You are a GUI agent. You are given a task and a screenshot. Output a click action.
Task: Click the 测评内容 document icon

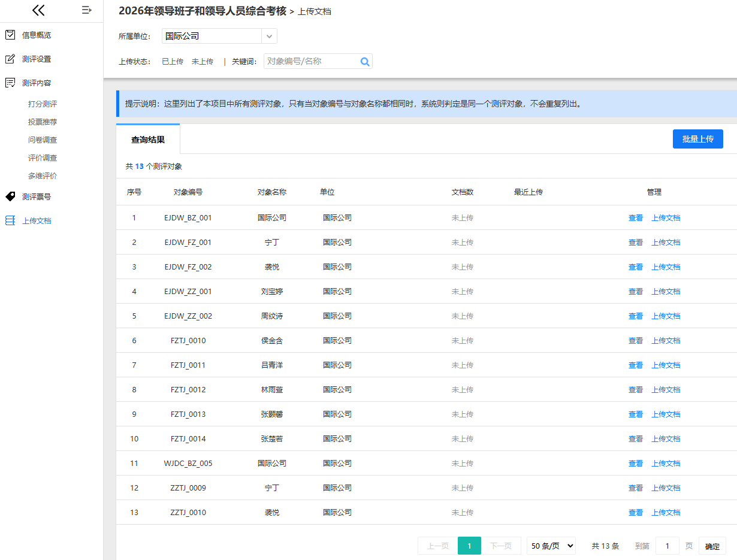tap(10, 83)
